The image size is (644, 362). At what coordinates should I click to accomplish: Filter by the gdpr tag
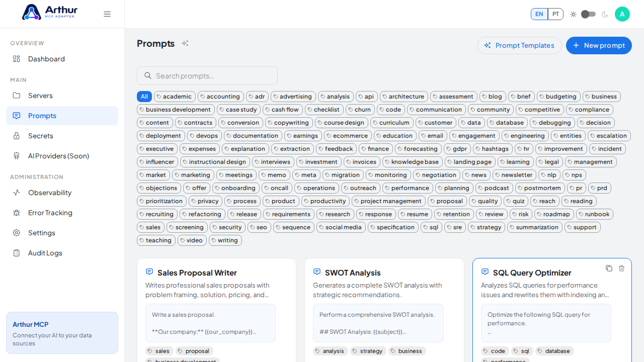click(457, 149)
